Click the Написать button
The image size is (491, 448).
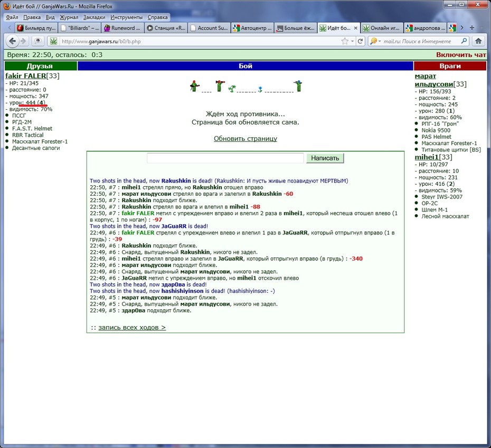pyautogui.click(x=325, y=158)
